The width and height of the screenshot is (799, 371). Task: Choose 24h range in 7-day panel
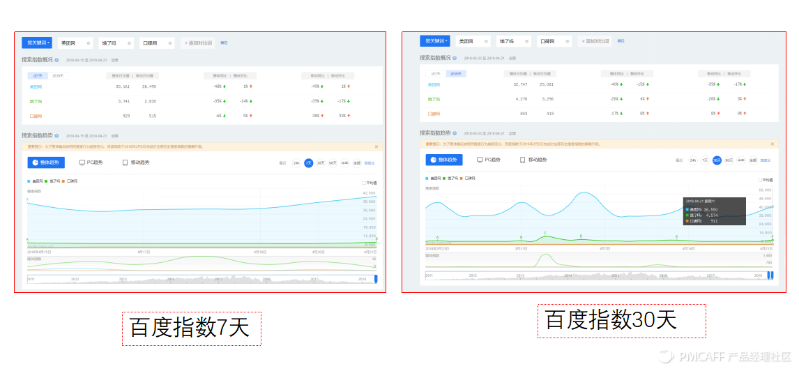296,163
